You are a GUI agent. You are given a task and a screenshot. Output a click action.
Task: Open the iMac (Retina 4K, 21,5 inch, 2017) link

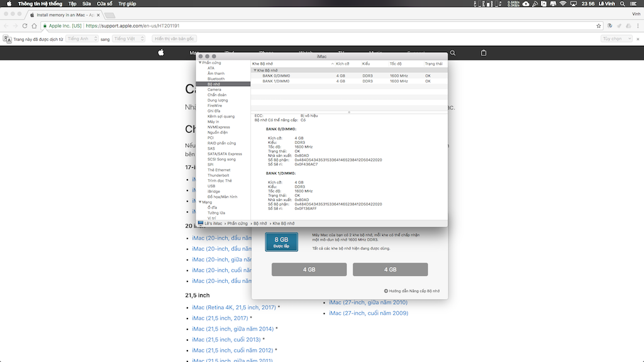coord(234,307)
